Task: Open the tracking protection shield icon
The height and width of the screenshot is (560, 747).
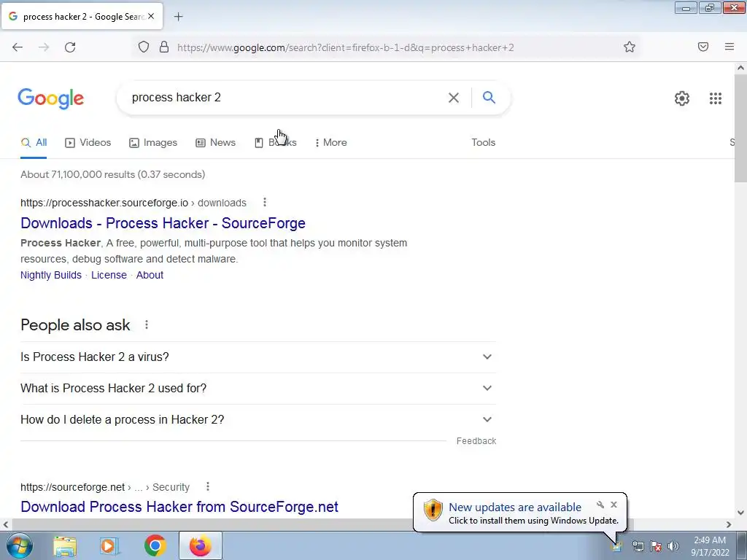Action: 144,47
